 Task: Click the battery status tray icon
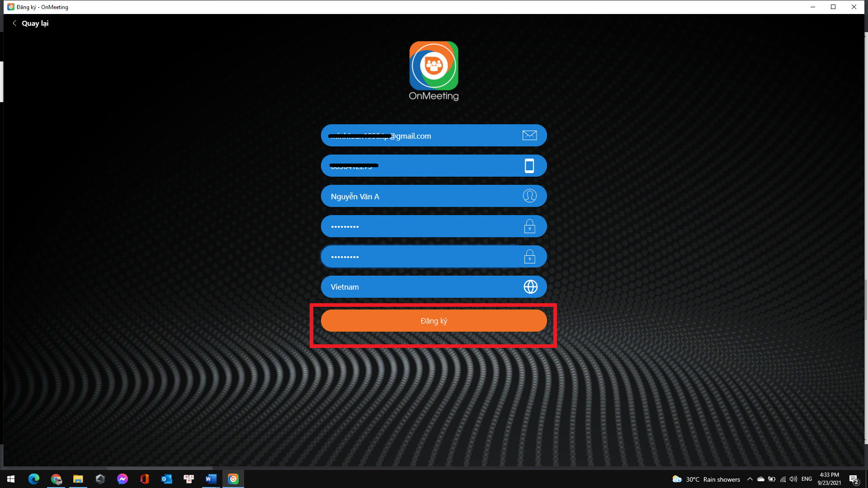click(772, 479)
